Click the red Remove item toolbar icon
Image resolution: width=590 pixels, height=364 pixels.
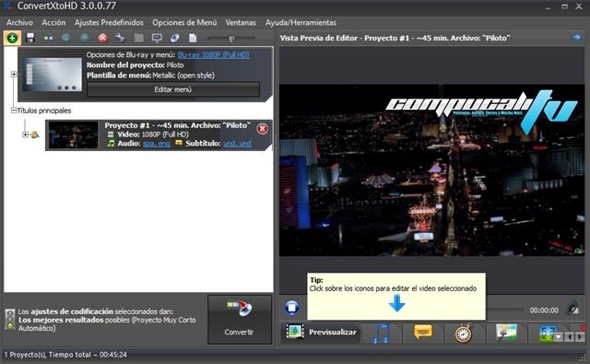102,38
